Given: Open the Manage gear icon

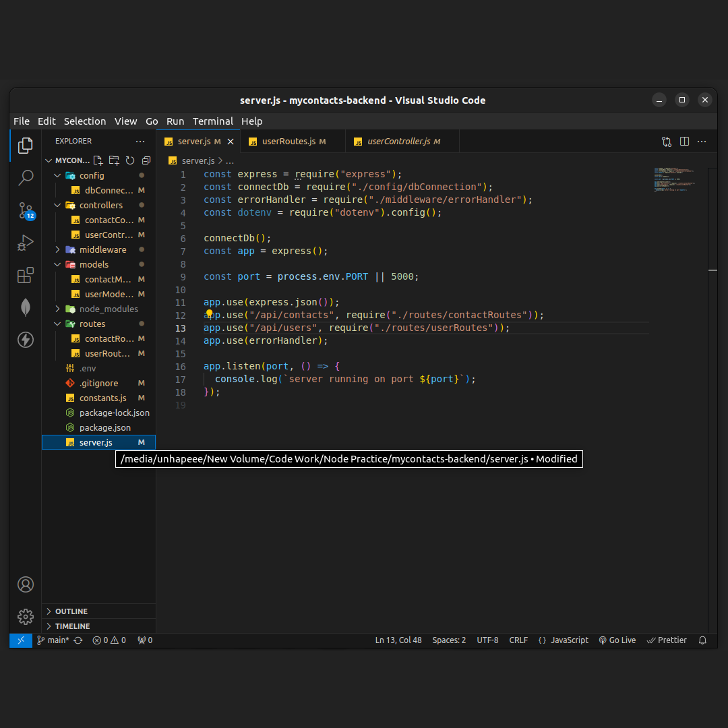Looking at the screenshot, I should pyautogui.click(x=25, y=617).
